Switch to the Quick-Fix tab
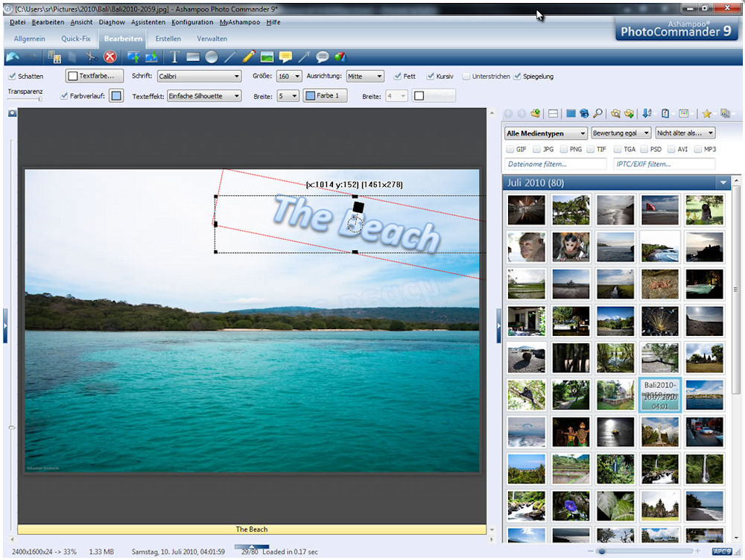This screenshot has width=745, height=560. coord(75,39)
